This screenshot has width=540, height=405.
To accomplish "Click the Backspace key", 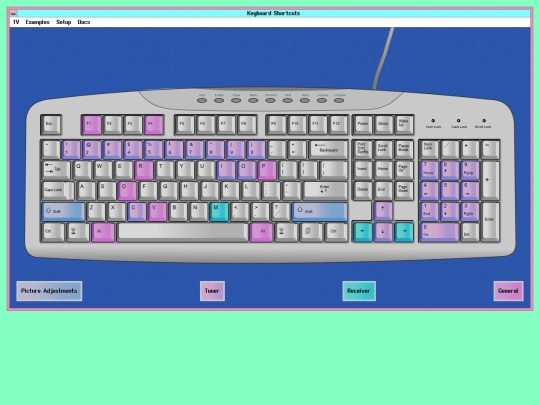I will [328, 149].
